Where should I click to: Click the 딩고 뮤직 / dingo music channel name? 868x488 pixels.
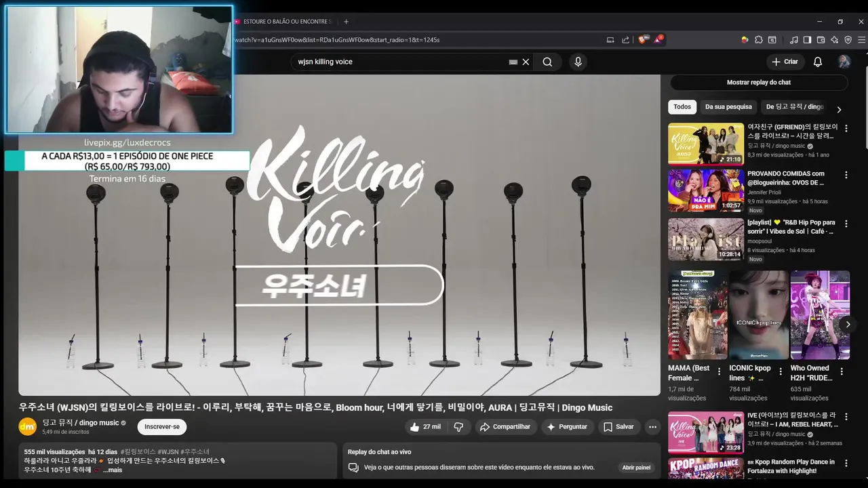point(81,423)
